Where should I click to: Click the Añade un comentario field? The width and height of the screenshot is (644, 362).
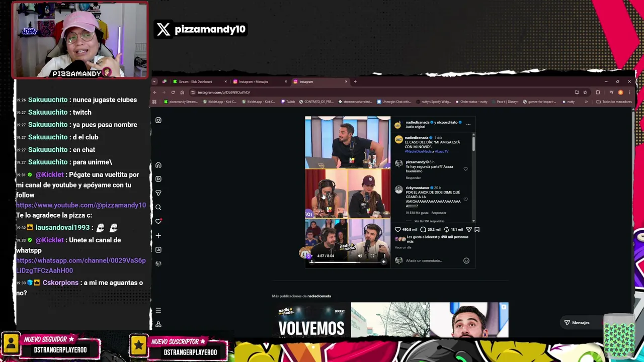click(424, 260)
